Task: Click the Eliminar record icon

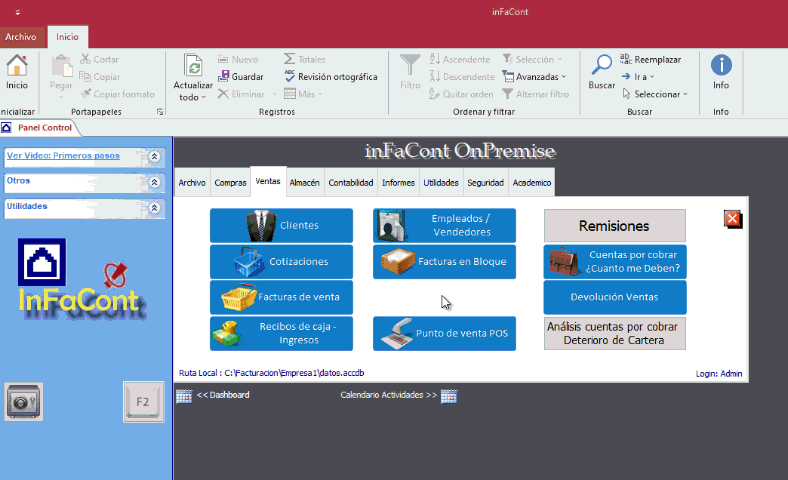Action: 223,94
